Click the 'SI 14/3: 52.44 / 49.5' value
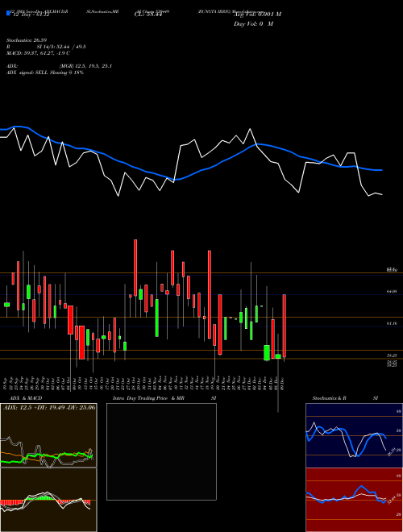Viewport: 403px width, 532px height. (61, 47)
